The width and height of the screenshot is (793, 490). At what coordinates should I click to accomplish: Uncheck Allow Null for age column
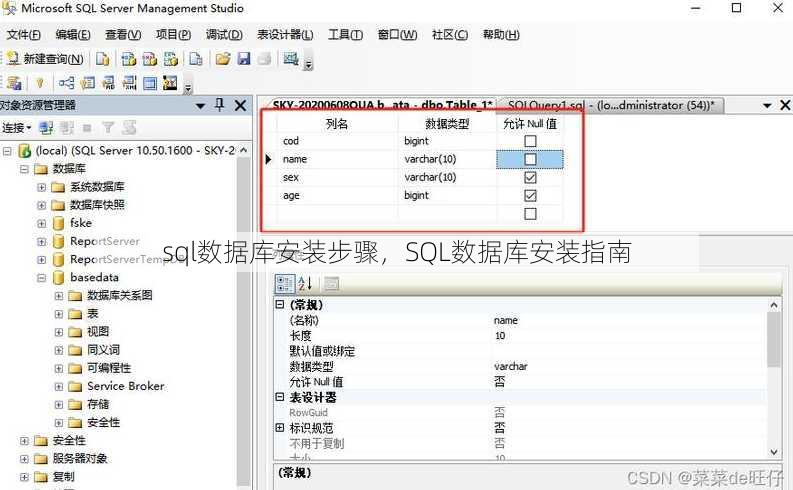530,196
